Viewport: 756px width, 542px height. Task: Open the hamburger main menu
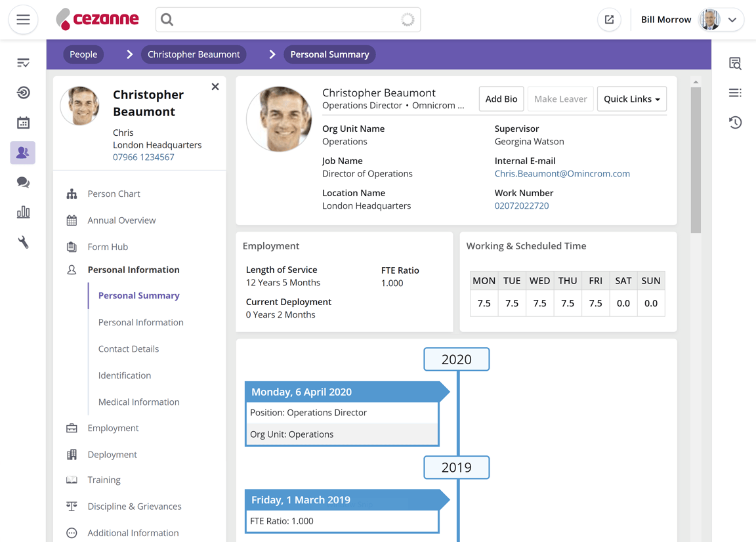coord(23,20)
